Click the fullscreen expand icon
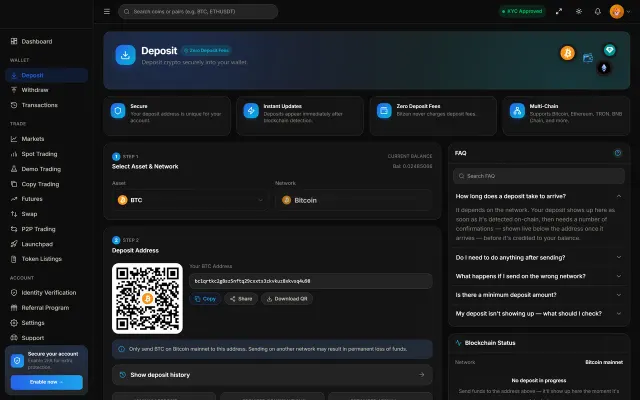This screenshot has height=400, width=640. [559, 11]
